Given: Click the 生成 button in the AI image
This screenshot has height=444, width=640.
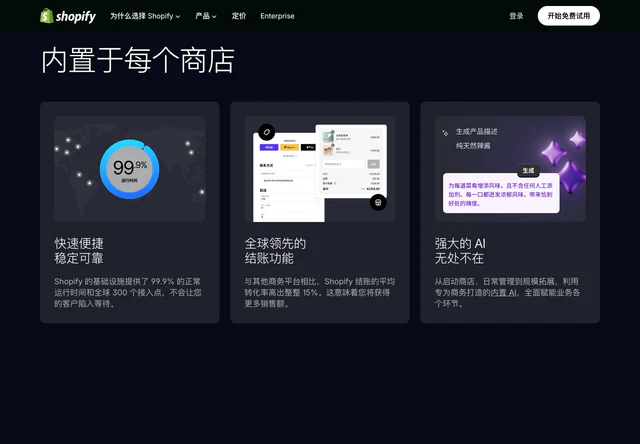Looking at the screenshot, I should pyautogui.click(x=528, y=171).
